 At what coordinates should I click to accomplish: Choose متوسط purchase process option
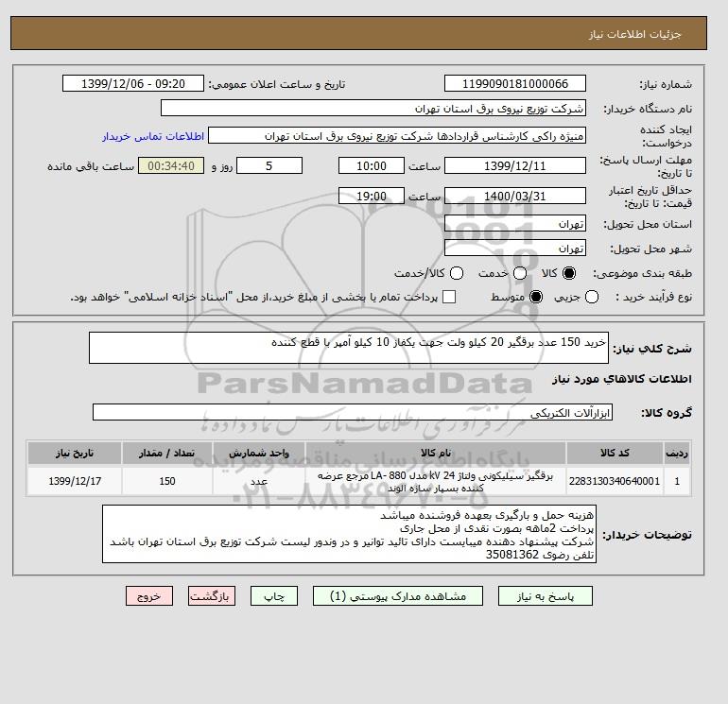[536, 297]
